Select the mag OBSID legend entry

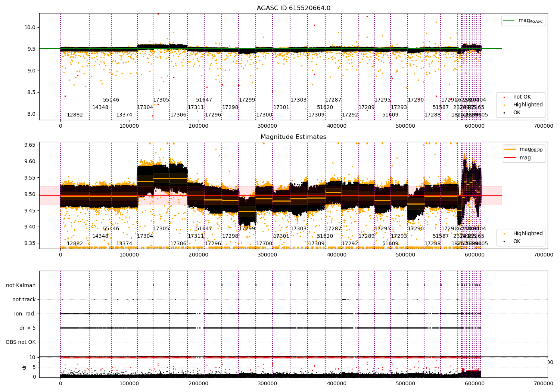(x=523, y=149)
